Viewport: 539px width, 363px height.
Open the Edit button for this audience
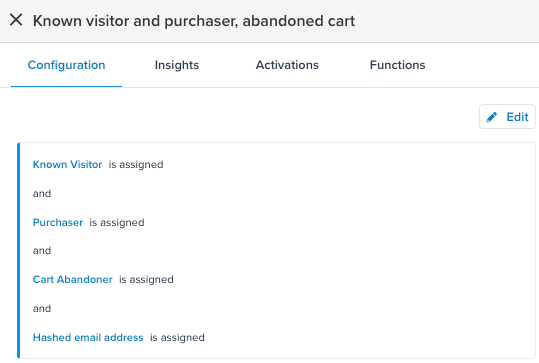coord(507,117)
